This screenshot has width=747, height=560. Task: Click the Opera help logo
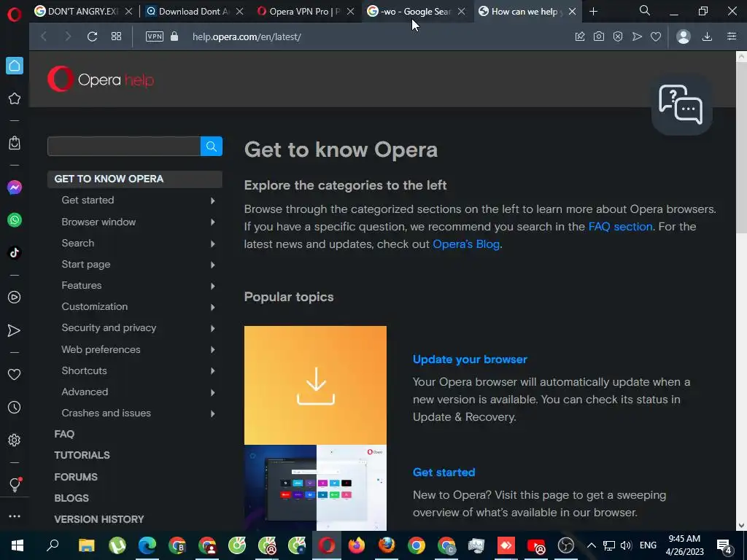tap(101, 79)
